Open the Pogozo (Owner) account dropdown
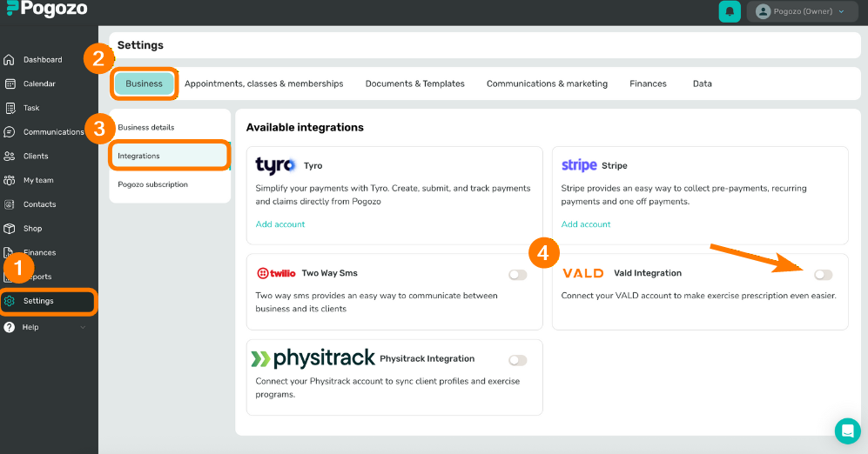 click(802, 11)
